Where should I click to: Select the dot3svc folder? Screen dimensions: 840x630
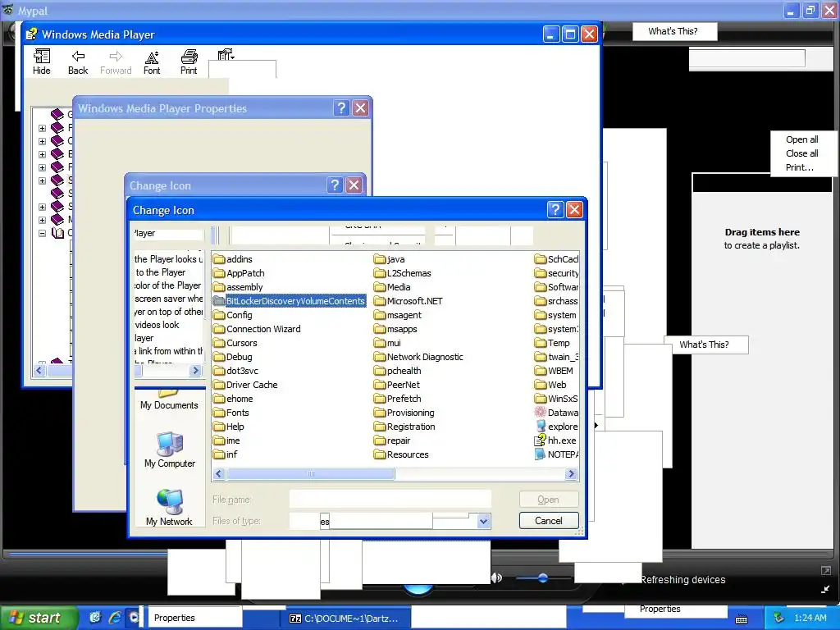[x=235, y=371]
